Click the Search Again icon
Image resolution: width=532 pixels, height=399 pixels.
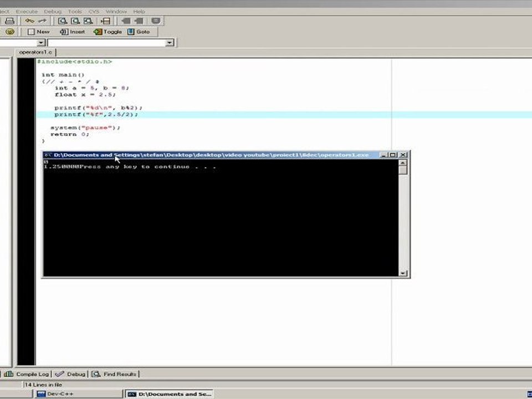coord(88,21)
